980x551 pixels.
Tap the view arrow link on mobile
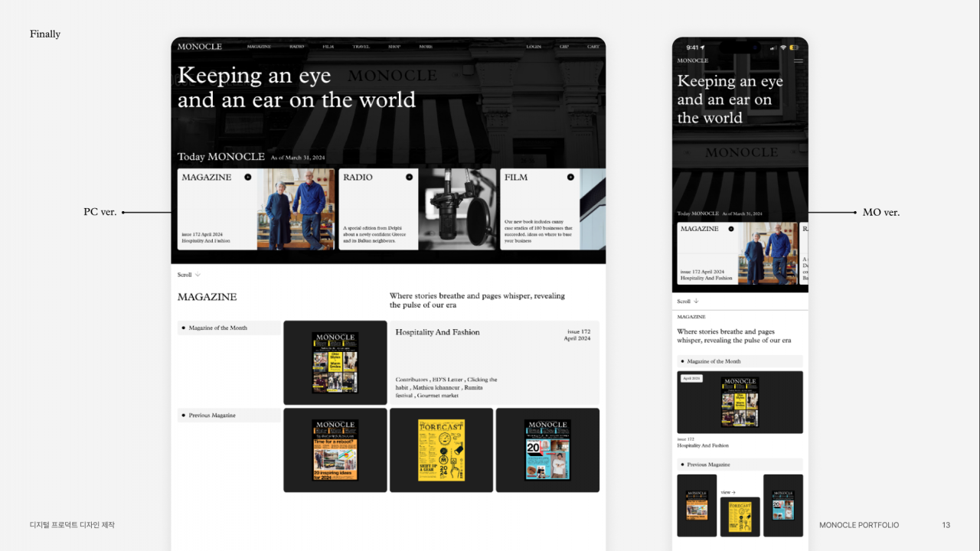point(728,492)
